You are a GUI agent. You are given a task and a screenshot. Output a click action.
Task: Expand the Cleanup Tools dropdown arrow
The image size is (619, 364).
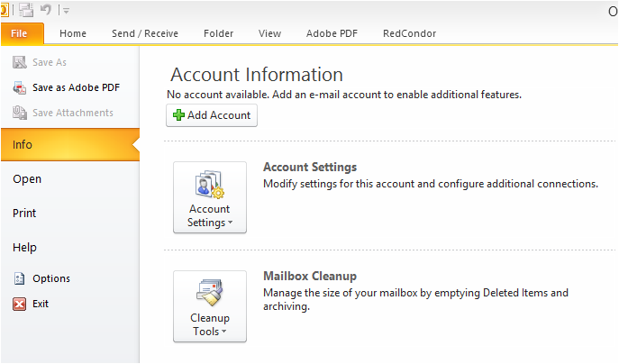coord(223,332)
